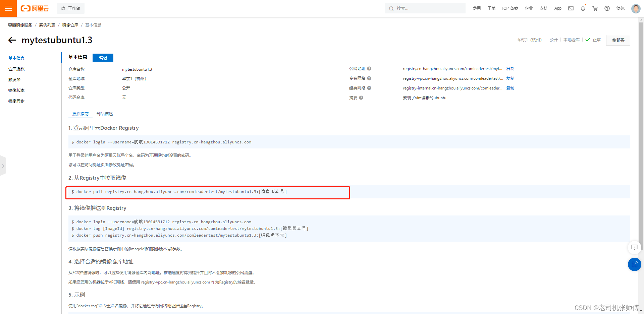Open the 工单 menu

point(491,8)
